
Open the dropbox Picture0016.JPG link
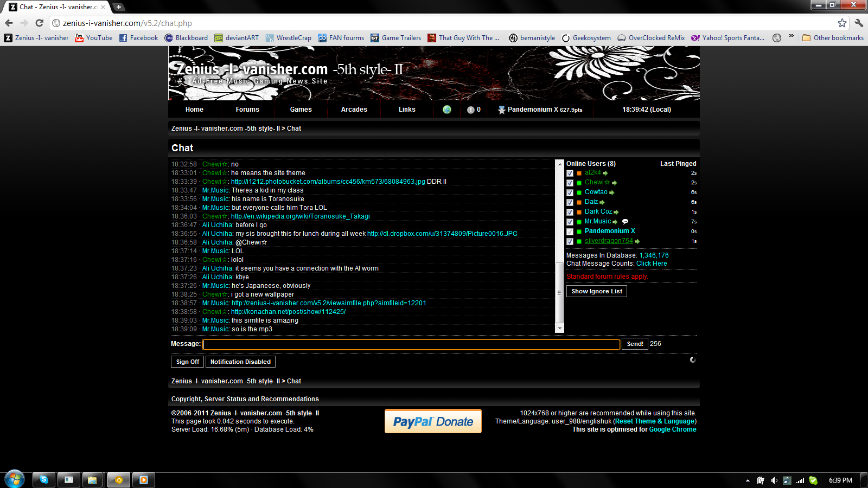pos(442,234)
